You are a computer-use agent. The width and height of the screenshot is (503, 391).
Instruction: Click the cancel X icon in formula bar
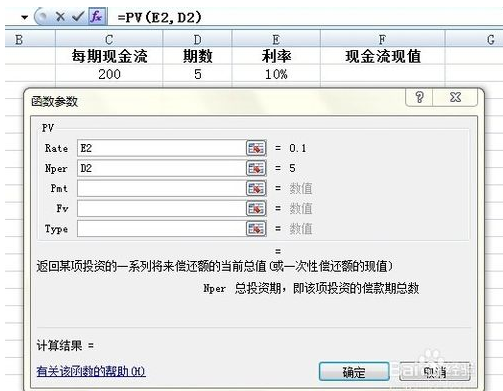click(x=60, y=16)
